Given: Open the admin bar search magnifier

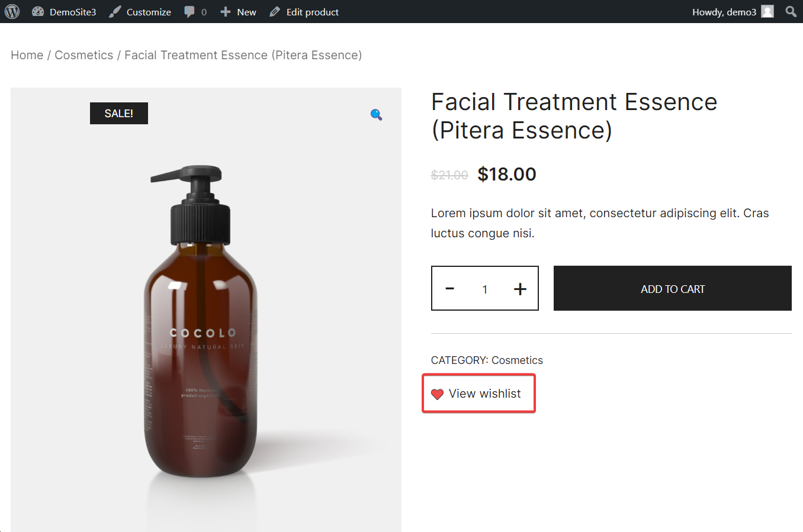Looking at the screenshot, I should pyautogui.click(x=791, y=11).
